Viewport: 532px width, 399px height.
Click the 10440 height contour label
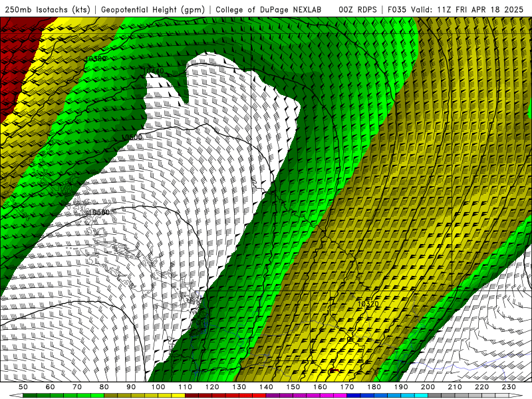[x=154, y=71]
